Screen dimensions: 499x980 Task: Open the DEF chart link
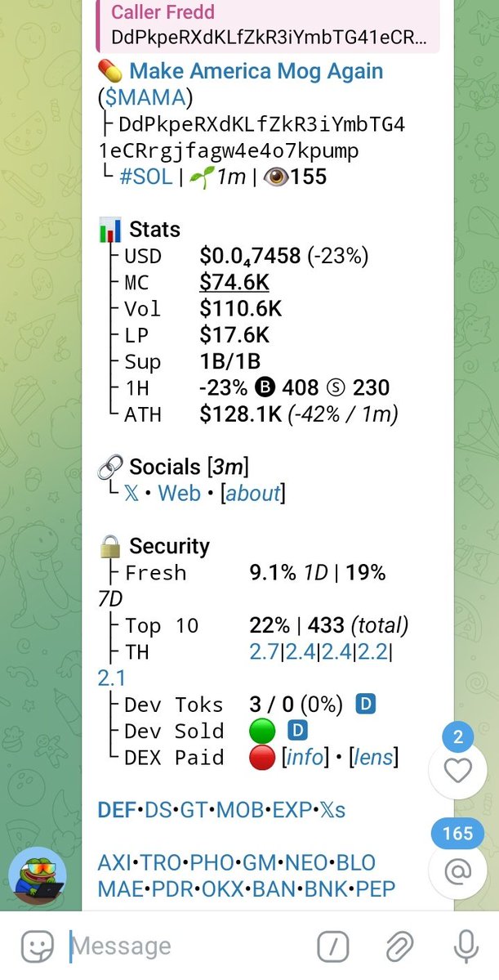click(116, 810)
